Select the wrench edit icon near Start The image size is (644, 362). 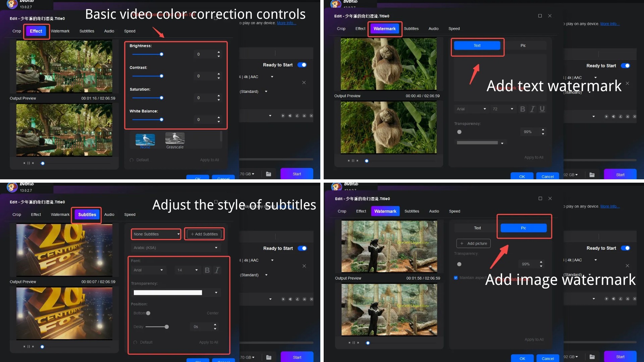click(x=297, y=115)
